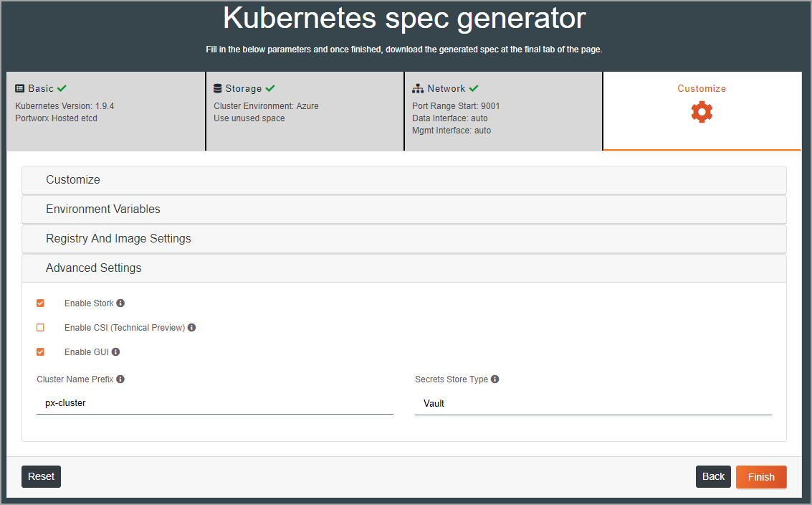Click the Cluster Name Prefix input field

215,403
